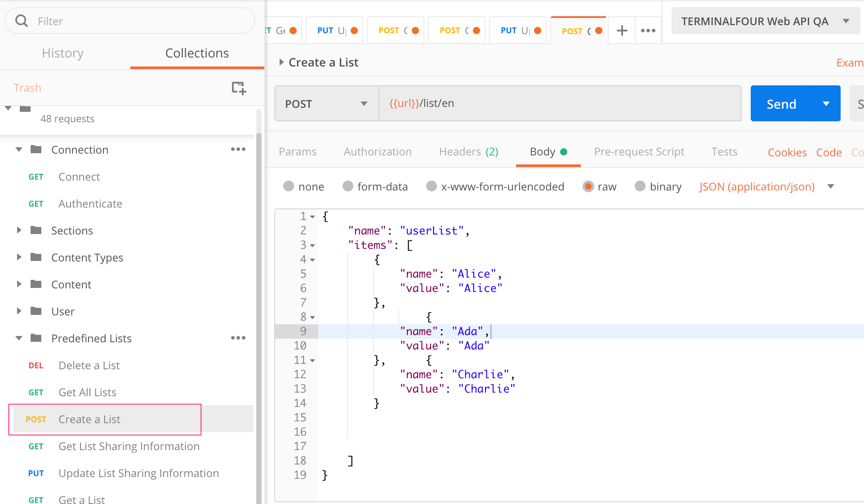Click the plus icon to open new tab
This screenshot has width=864, height=504.
pyautogui.click(x=622, y=31)
